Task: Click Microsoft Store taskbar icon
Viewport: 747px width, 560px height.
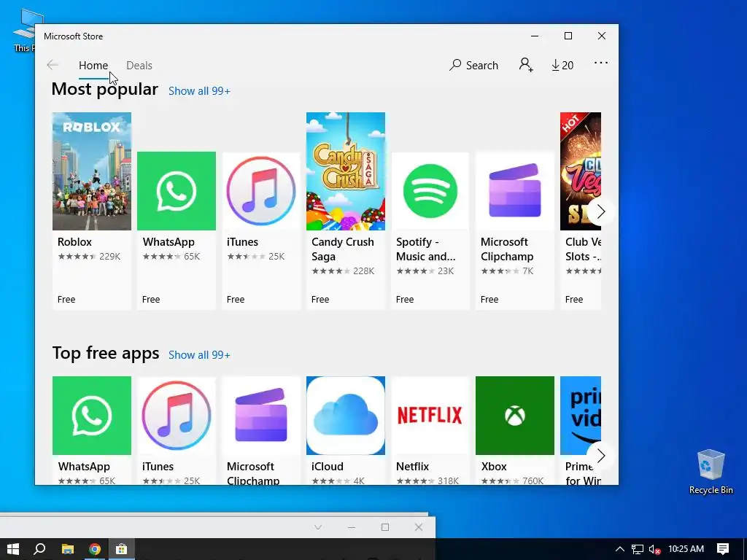Action: pyautogui.click(x=122, y=549)
